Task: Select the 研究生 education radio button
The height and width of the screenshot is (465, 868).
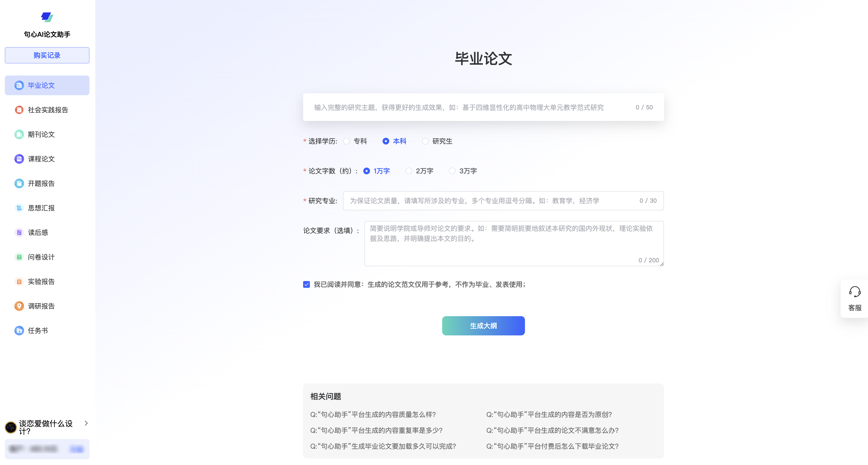Action: 425,141
